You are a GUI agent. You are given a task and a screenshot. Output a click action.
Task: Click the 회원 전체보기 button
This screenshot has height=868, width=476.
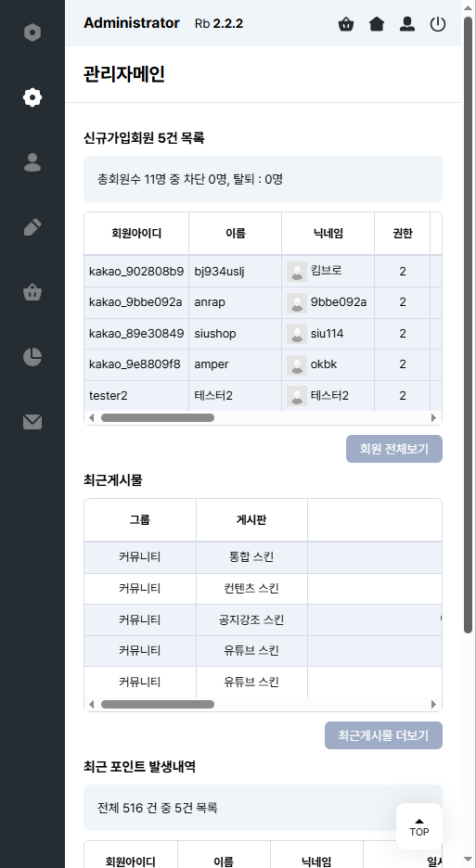[394, 449]
